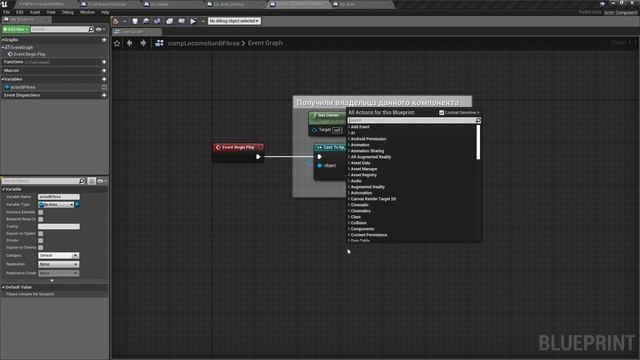Click the container type icon beside Variable Type
Viewport: 640px width, 360px height.
click(77, 204)
